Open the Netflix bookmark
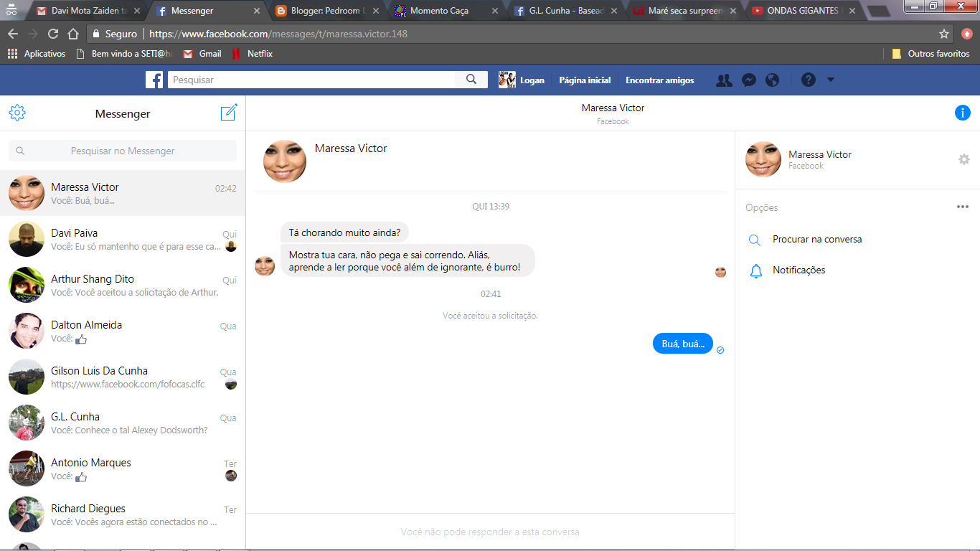The image size is (980, 551). coord(252,54)
